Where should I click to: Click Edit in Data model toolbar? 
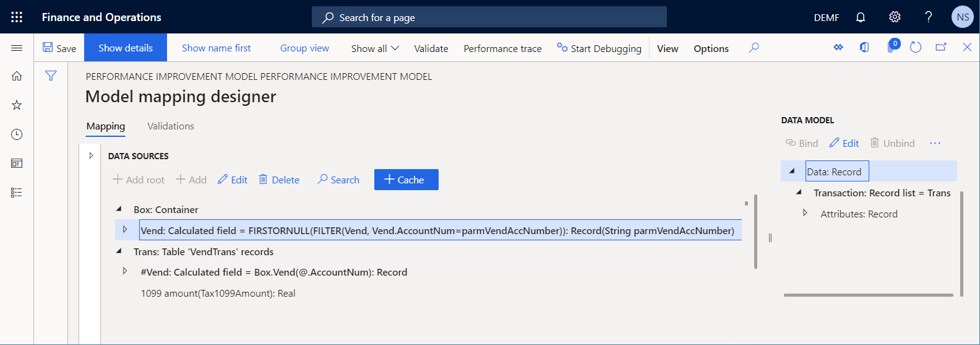[x=844, y=143]
